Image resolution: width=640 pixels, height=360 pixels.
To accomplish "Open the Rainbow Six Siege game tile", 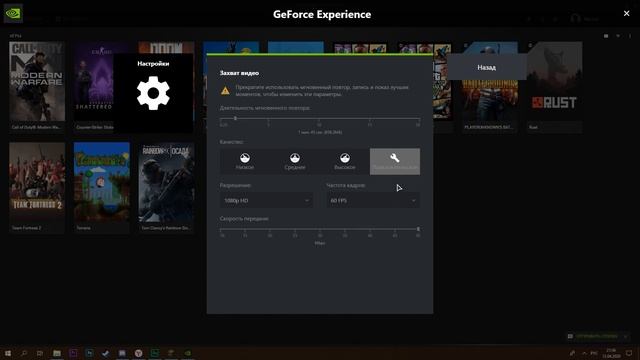I will (166, 187).
